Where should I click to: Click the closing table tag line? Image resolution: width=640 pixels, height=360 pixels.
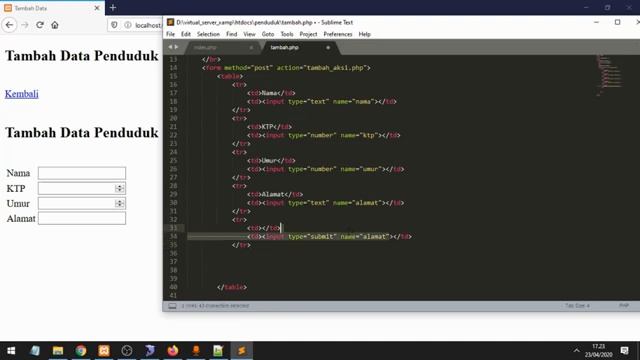232,287
